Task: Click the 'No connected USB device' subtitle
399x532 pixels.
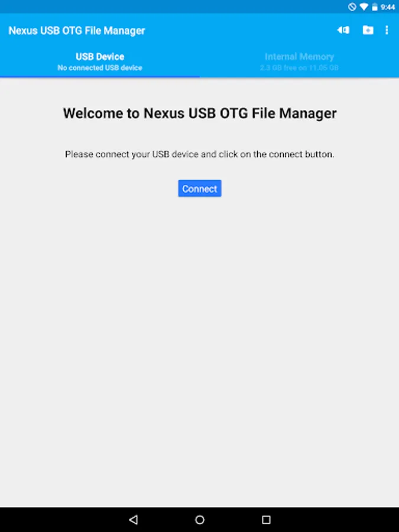Action: pos(100,67)
